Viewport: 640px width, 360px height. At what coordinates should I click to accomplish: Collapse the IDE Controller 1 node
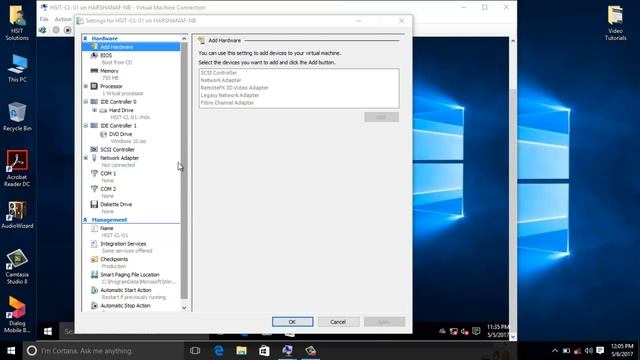pos(86,126)
